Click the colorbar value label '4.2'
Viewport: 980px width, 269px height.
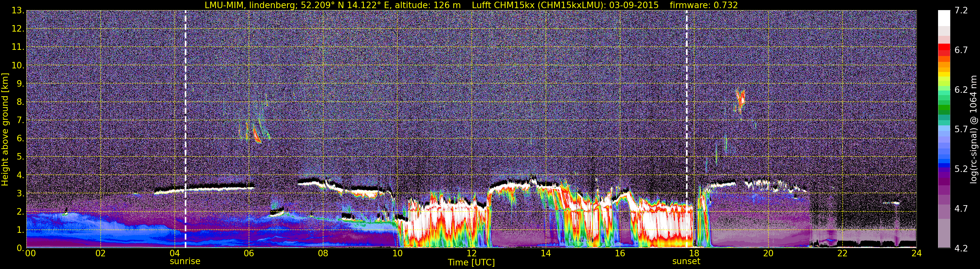pyautogui.click(x=961, y=248)
